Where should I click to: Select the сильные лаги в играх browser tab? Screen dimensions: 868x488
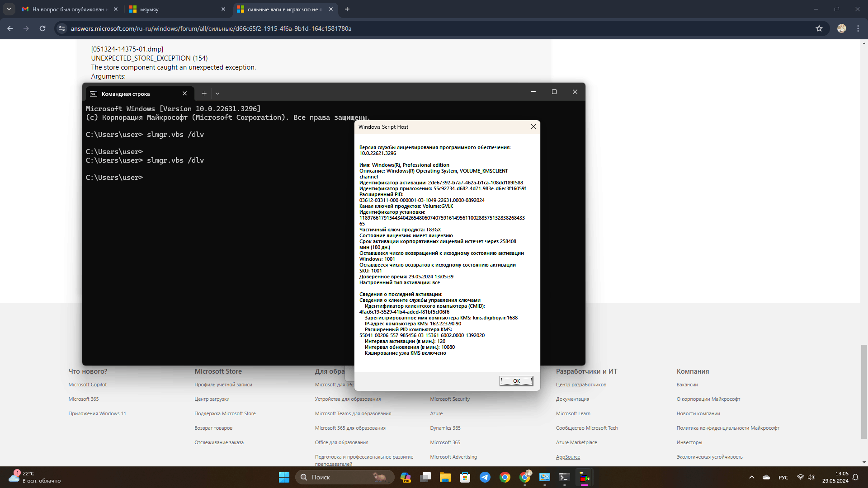pos(285,9)
